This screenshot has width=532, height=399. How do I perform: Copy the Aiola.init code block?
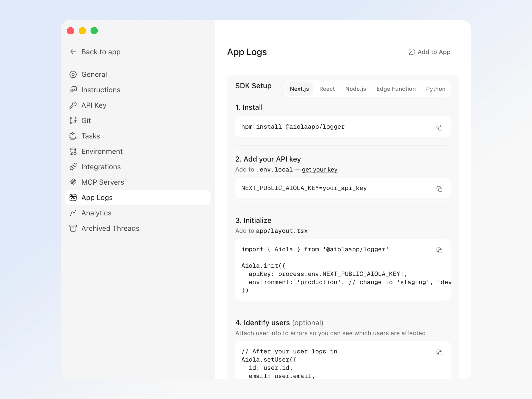[439, 250]
